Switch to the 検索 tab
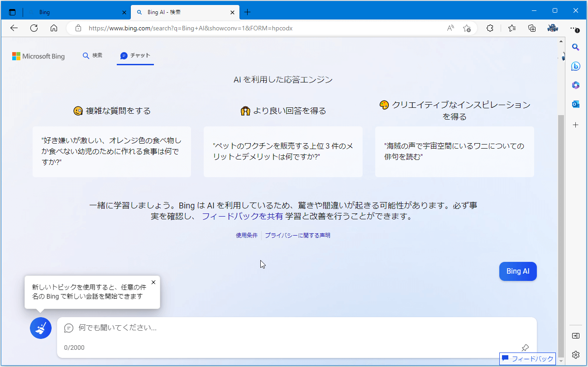 pos(92,56)
